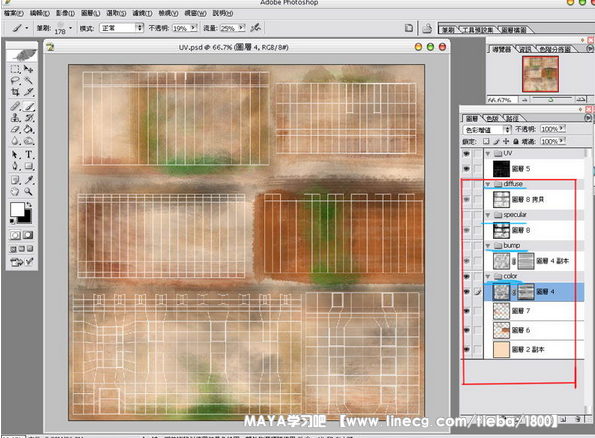Select the Move tool
The height and width of the screenshot is (438, 595).
[28, 69]
